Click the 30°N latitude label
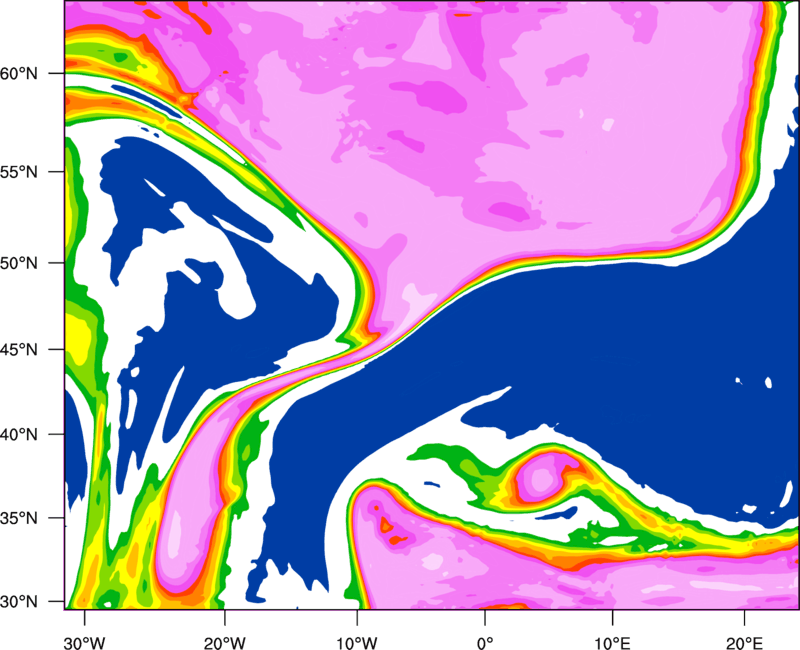 point(19,602)
